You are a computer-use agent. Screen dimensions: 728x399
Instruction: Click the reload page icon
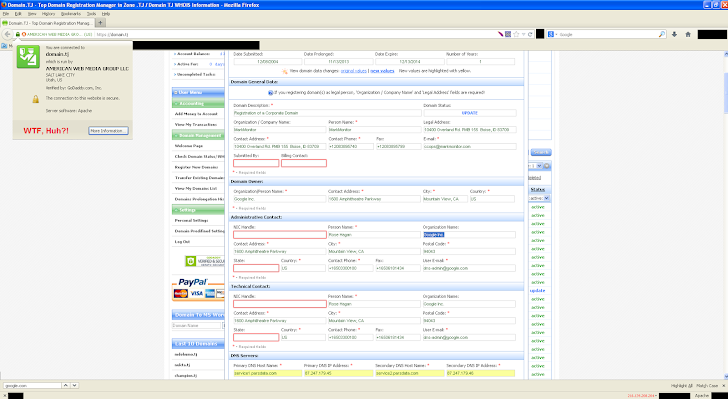coord(530,34)
